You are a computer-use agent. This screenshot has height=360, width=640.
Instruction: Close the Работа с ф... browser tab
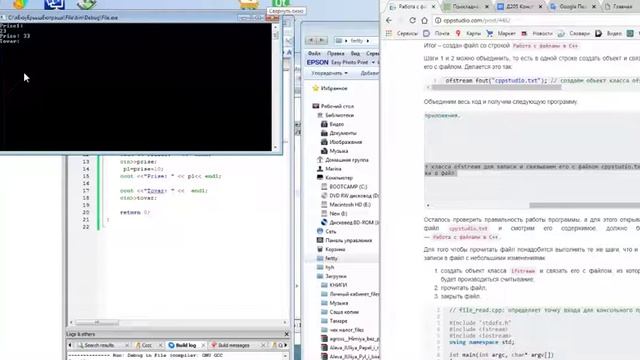[x=433, y=7]
